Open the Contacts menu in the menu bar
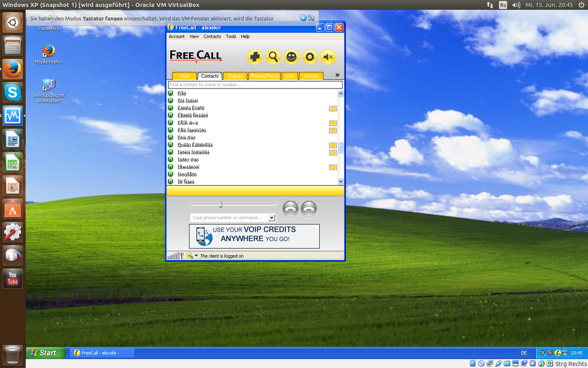This screenshot has height=368, width=588. [212, 36]
